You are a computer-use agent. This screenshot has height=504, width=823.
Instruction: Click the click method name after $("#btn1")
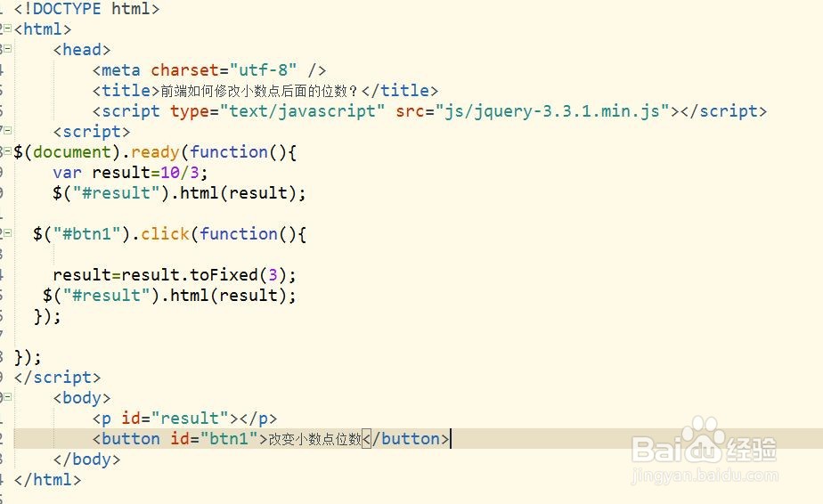165,233
